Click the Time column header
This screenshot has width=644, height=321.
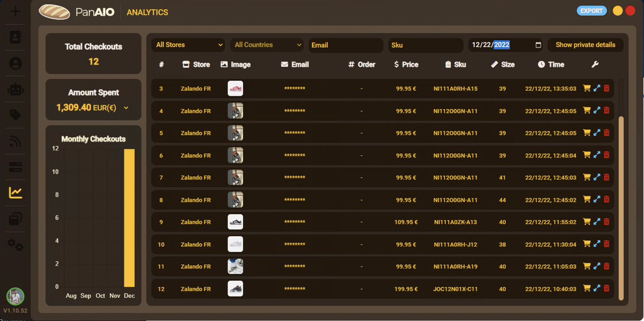click(x=551, y=64)
